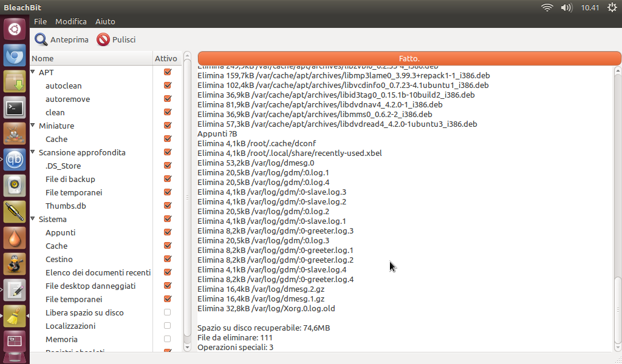Click the Pulisci clean button
Image resolution: width=622 pixels, height=364 pixels.
pos(116,39)
